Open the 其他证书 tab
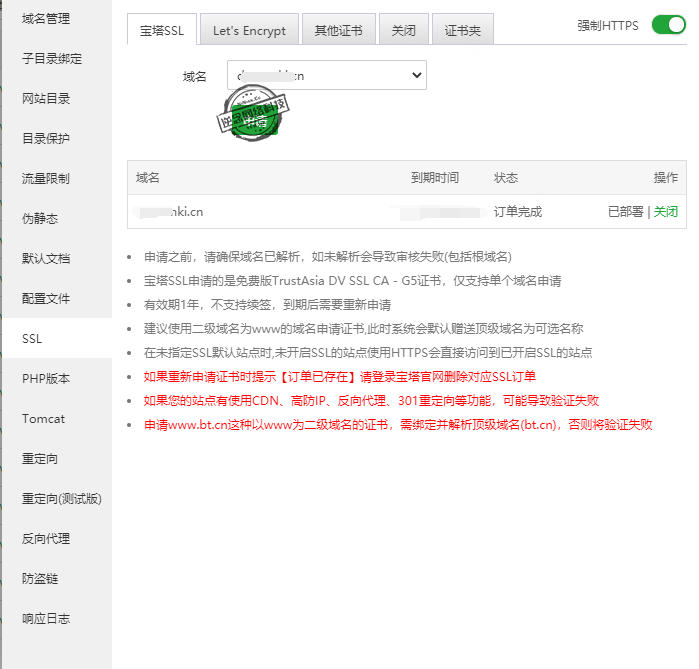The width and height of the screenshot is (699, 669). point(339,30)
